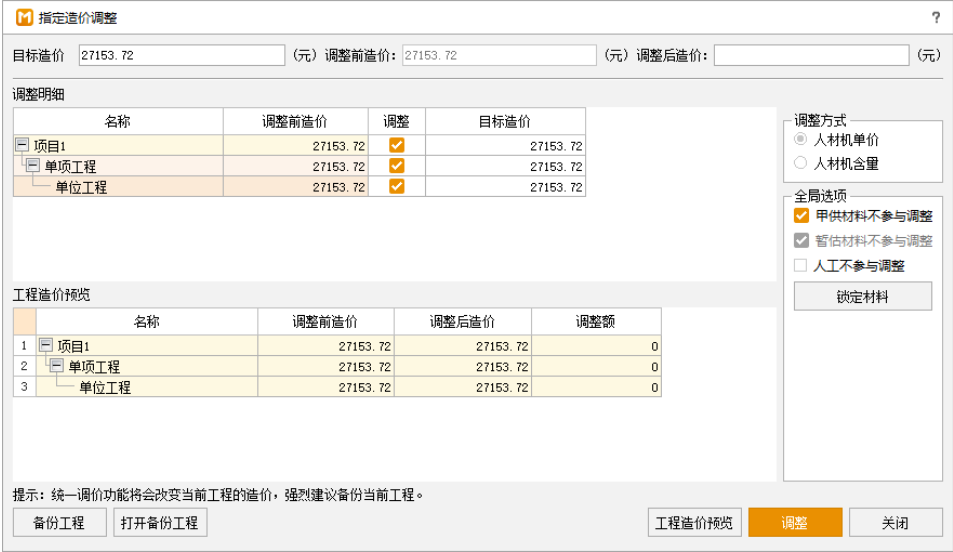Collapse 项目1 in the 工程造价预览 table
Screen dimensions: 953x552
coord(46,346)
